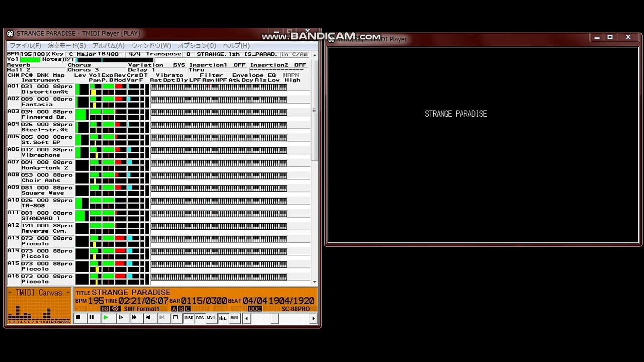
Task: Toggle the WRD window button
Action: [x=189, y=318]
